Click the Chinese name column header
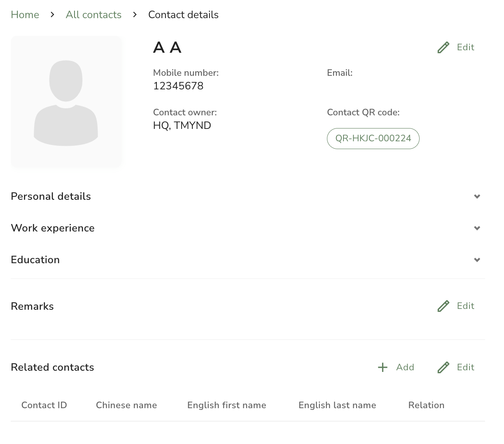The width and height of the screenshot is (504, 444). click(x=126, y=405)
